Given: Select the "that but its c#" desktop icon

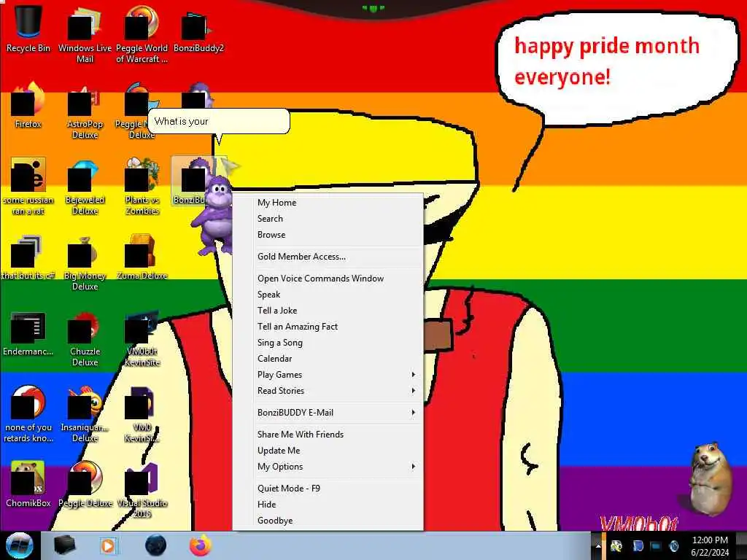Looking at the screenshot, I should click(x=28, y=257).
